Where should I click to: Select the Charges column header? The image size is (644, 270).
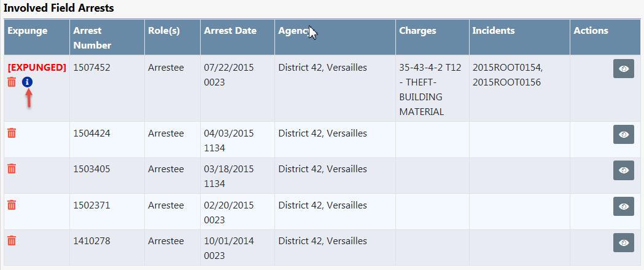pyautogui.click(x=417, y=31)
